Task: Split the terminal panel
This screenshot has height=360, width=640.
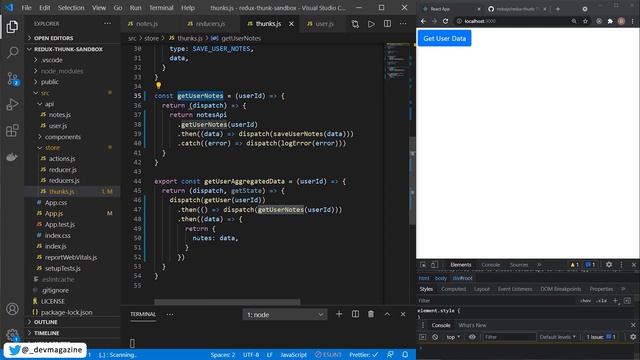Action: coord(355,314)
